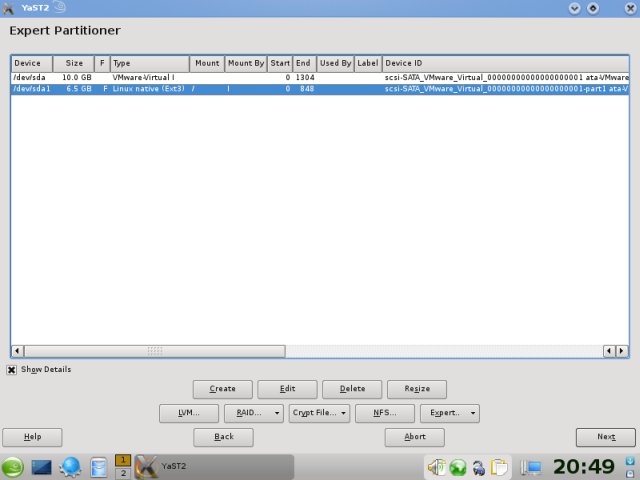Viewport: 640px width, 480px height.
Task: Open the lock/wallet tray icon
Action: [x=479, y=468]
